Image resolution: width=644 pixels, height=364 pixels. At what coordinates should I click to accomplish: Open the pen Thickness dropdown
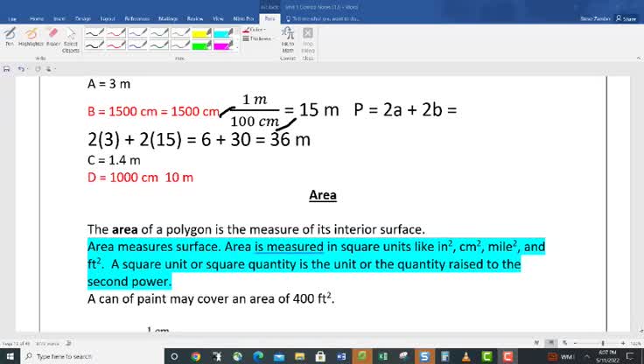tap(257, 38)
